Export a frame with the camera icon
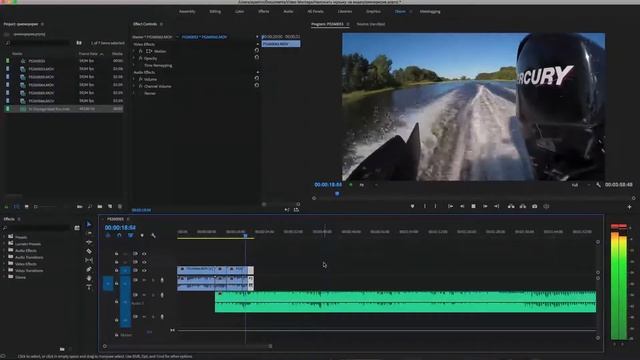Screen dimensions: 640x360 coord(535,206)
